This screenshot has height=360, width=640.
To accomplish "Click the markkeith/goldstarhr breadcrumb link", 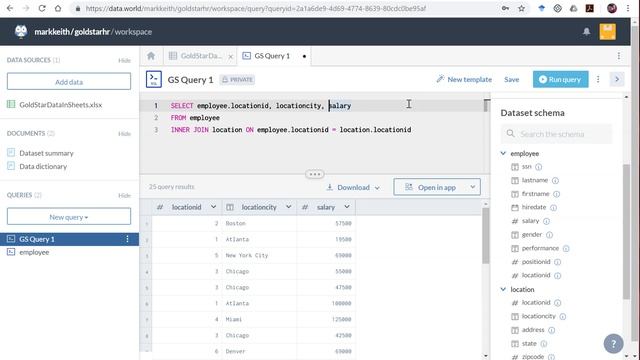I will point(72,32).
